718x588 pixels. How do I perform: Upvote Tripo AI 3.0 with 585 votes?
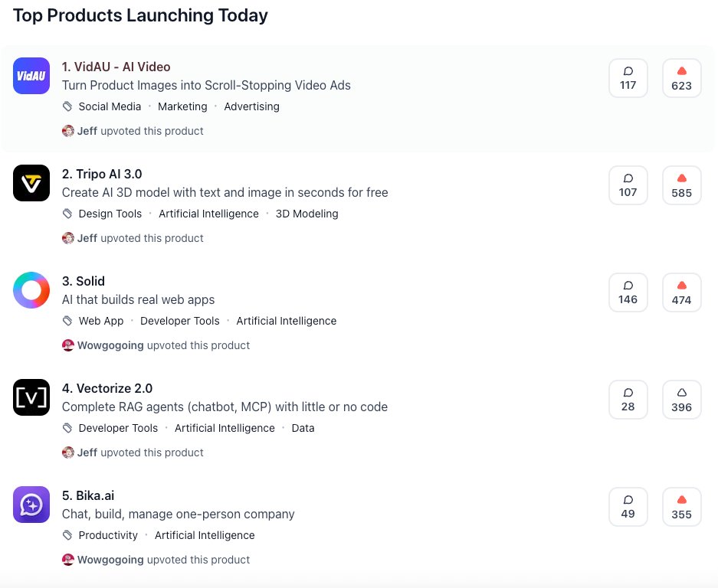681,185
